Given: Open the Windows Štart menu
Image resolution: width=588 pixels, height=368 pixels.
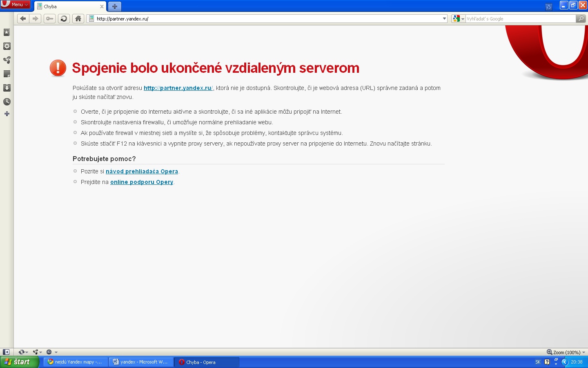Looking at the screenshot, I should point(19,362).
